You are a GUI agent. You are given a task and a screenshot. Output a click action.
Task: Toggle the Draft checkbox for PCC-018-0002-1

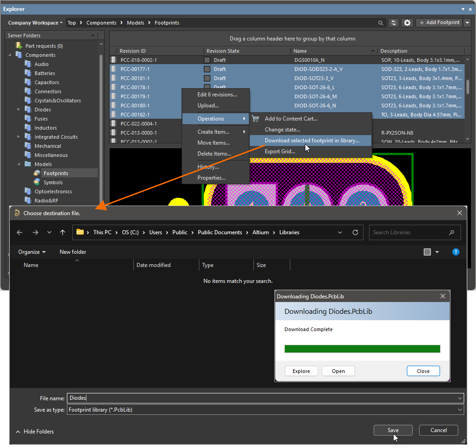tap(207, 60)
